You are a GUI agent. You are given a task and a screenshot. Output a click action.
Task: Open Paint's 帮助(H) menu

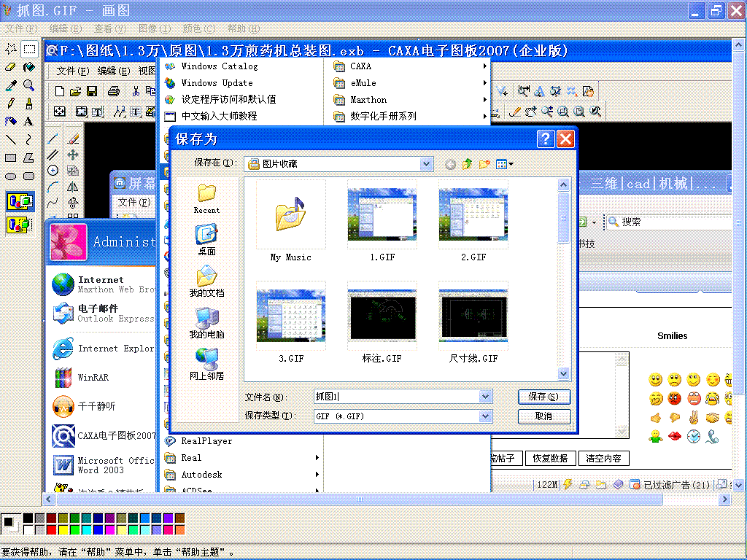pos(244,28)
